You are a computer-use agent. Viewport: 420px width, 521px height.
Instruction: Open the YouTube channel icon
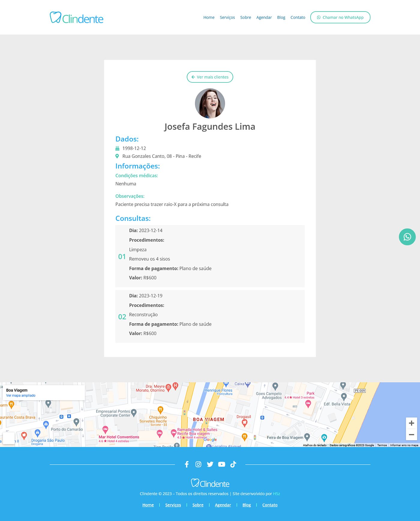pyautogui.click(x=221, y=464)
